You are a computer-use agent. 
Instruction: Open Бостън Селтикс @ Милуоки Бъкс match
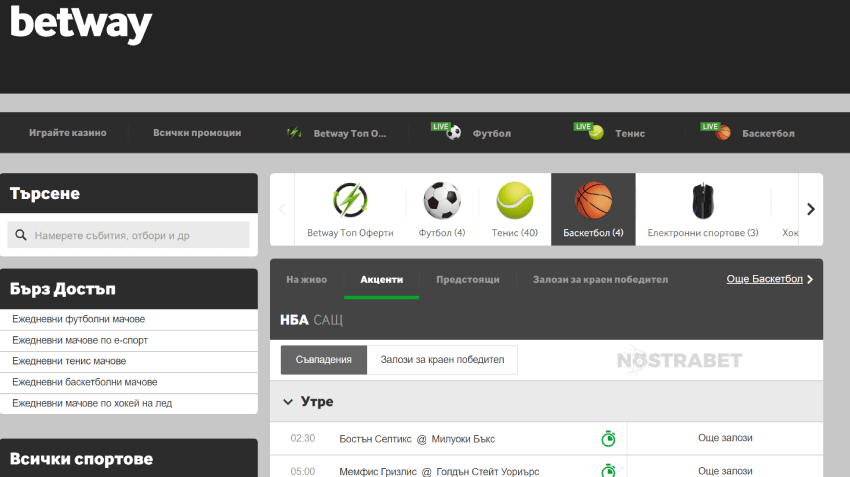417,439
